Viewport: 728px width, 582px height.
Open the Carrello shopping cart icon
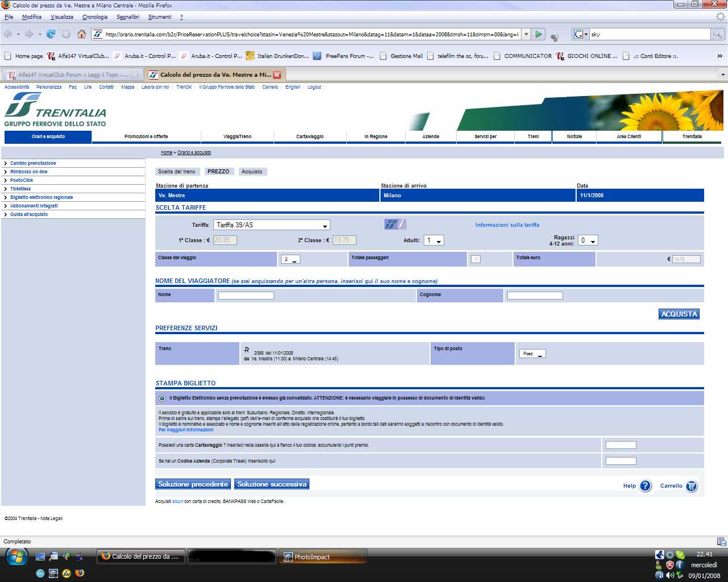click(692, 486)
